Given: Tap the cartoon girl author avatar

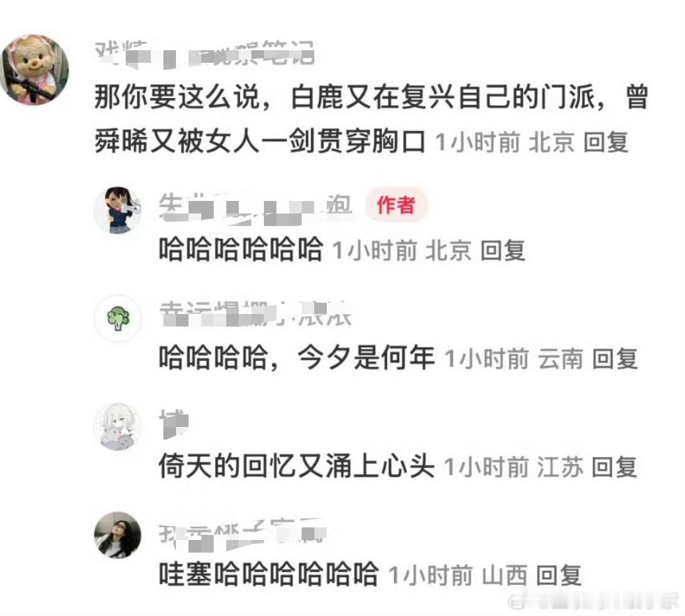Looking at the screenshot, I should pyautogui.click(x=118, y=210).
